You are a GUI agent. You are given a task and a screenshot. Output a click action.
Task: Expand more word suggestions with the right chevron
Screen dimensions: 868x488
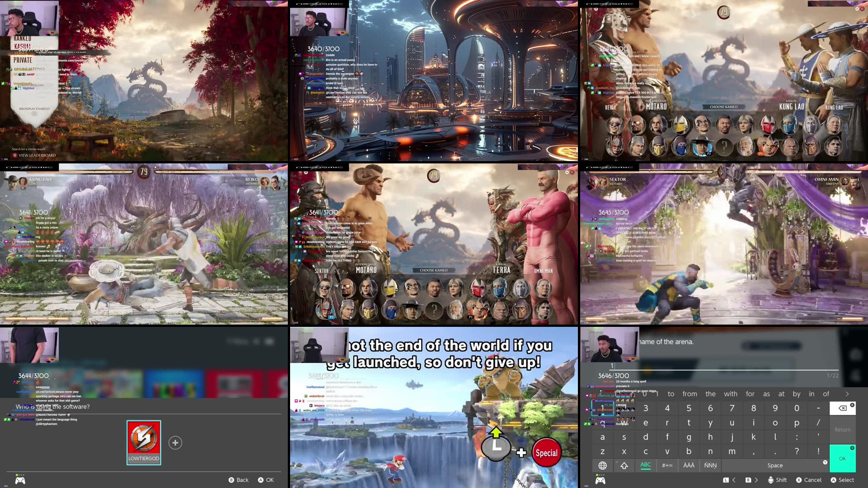[x=847, y=394]
